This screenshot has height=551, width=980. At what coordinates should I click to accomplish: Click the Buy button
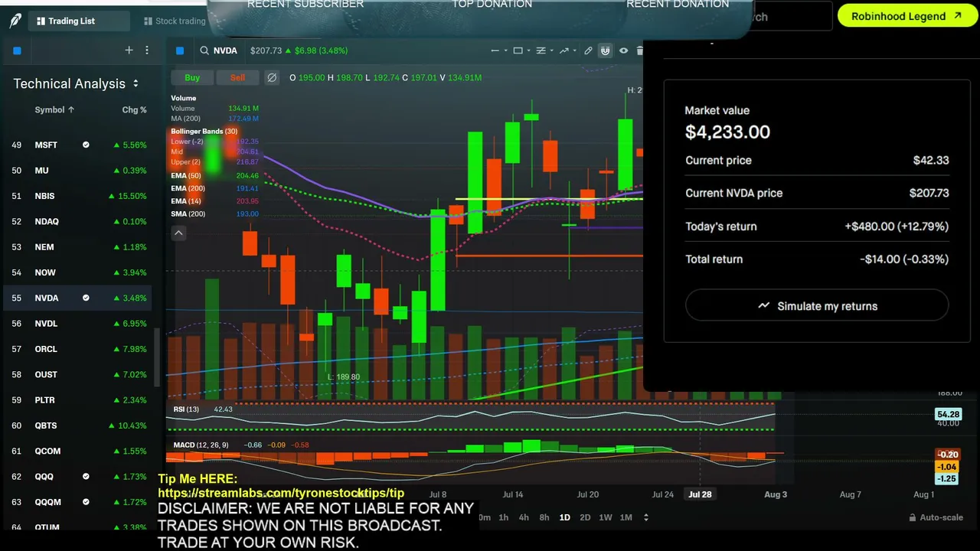[192, 77]
